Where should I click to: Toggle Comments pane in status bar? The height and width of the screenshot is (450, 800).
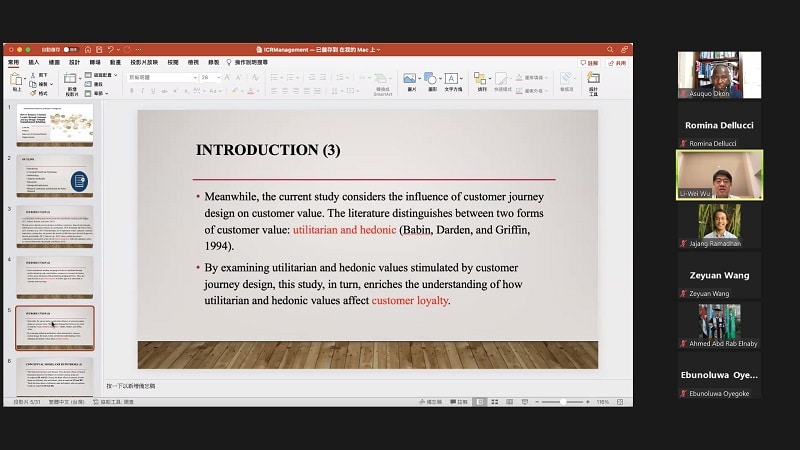458,402
